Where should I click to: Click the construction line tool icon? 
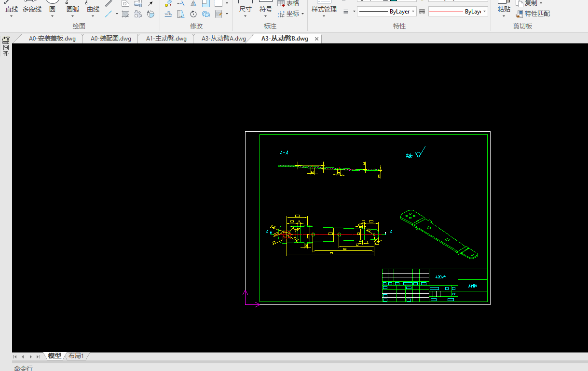(x=109, y=14)
